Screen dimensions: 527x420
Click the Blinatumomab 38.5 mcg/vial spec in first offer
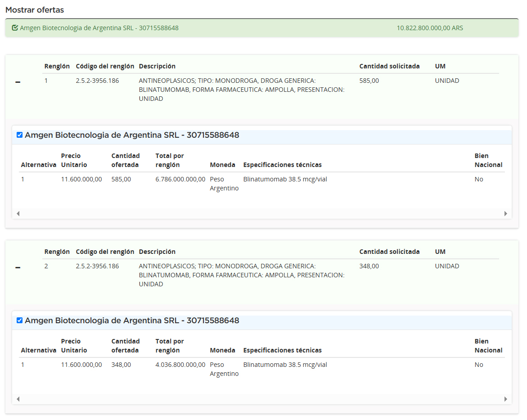[285, 179]
